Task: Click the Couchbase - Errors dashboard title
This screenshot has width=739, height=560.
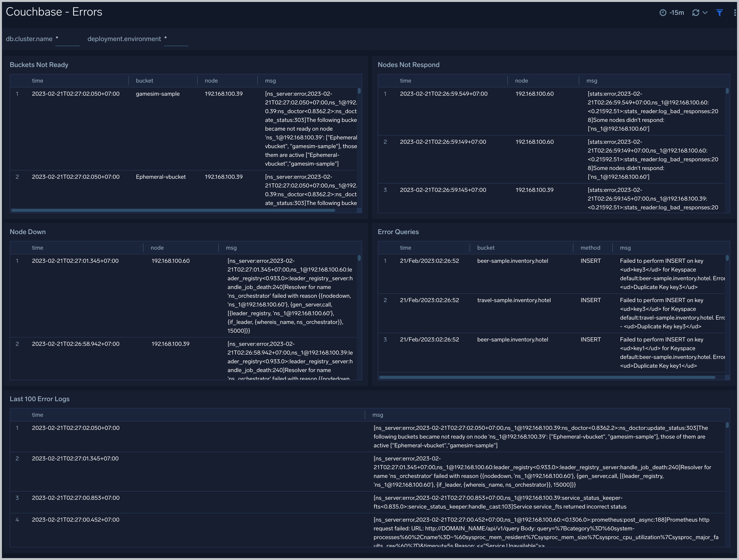Action: coord(54,12)
